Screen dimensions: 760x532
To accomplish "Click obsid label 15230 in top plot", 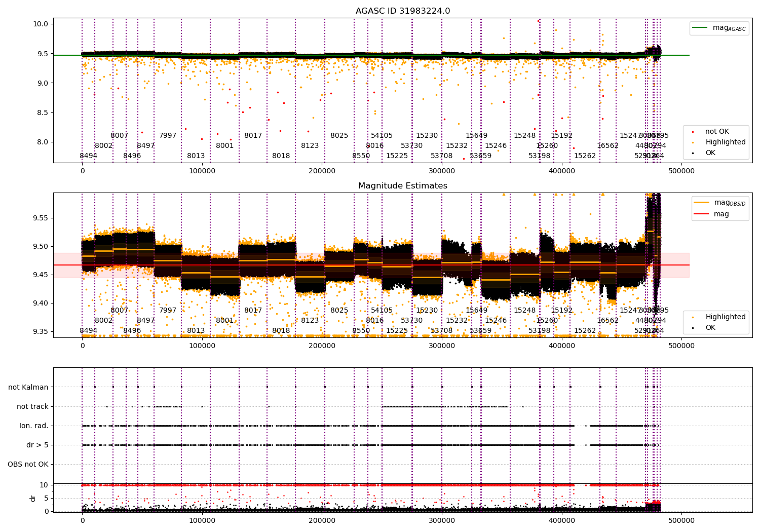I will point(427,136).
